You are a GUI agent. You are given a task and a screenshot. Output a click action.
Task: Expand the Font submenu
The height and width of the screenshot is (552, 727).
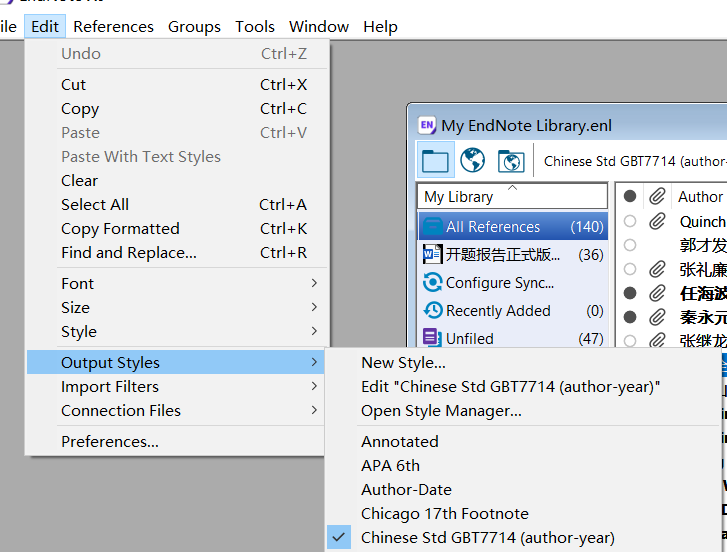point(177,283)
